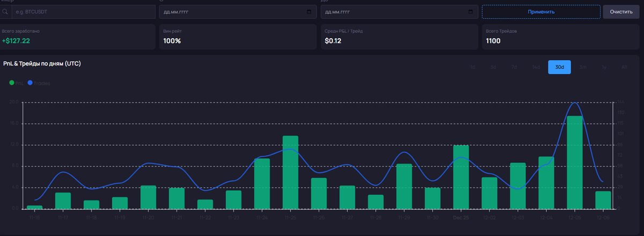Screen dimensions: 644x236
Task: Click the $0.12 average PnL value
Action: (332, 41)
